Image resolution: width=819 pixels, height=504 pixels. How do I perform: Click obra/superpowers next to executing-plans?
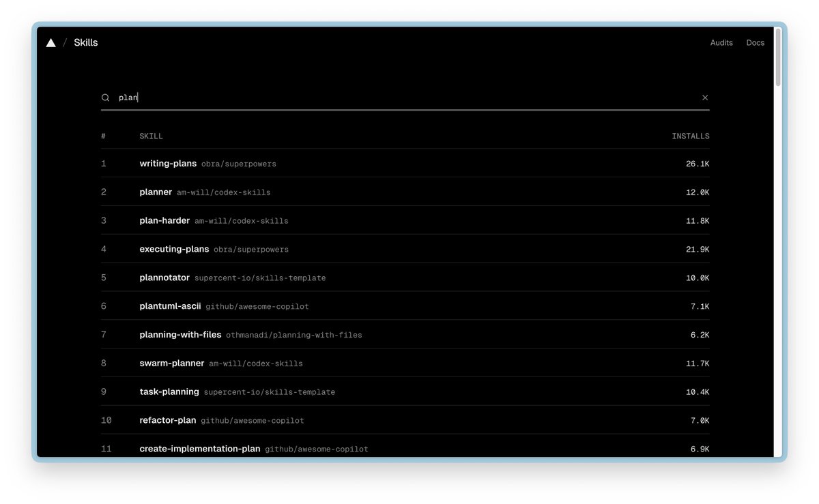pos(251,250)
